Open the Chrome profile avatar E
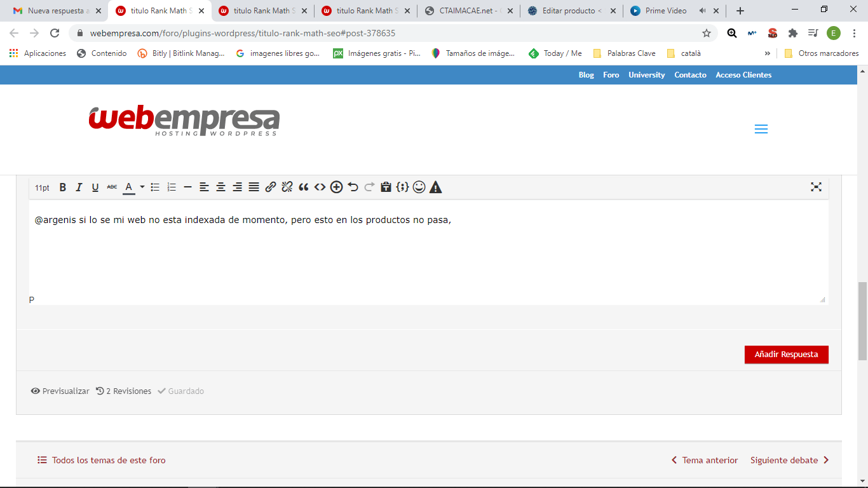 (833, 33)
